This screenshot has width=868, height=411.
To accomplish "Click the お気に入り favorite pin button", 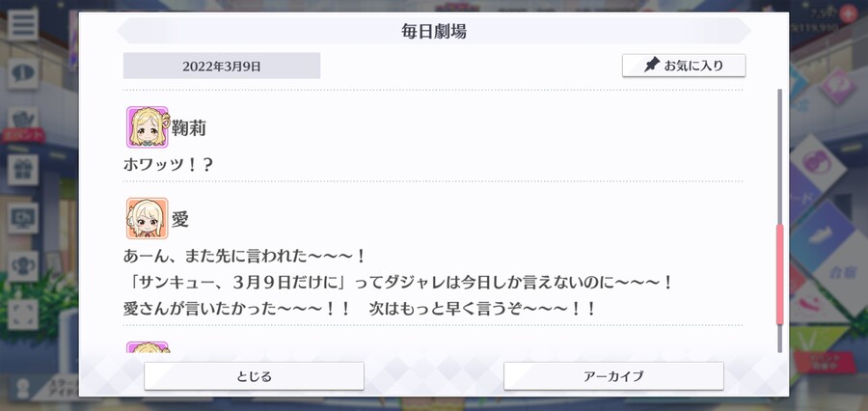I will coord(684,66).
